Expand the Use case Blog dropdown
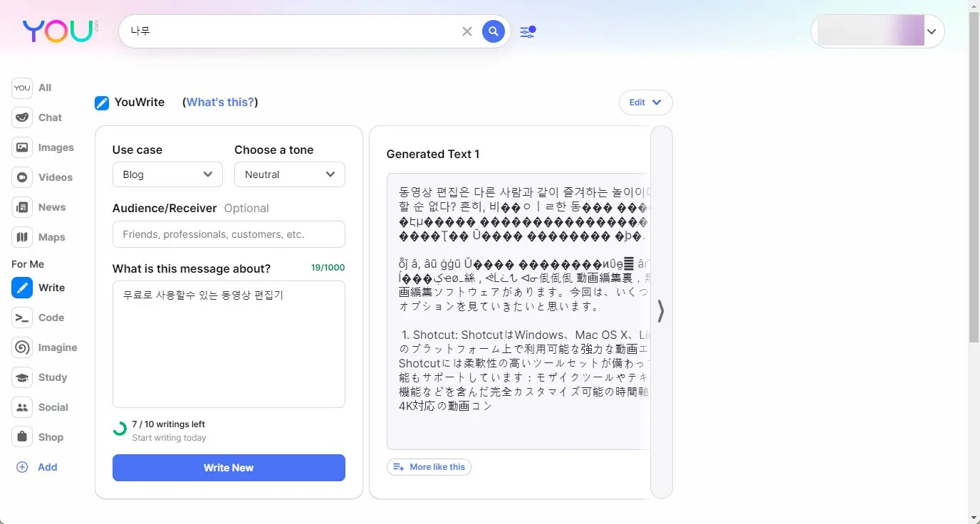This screenshot has width=980, height=524. coord(167,174)
